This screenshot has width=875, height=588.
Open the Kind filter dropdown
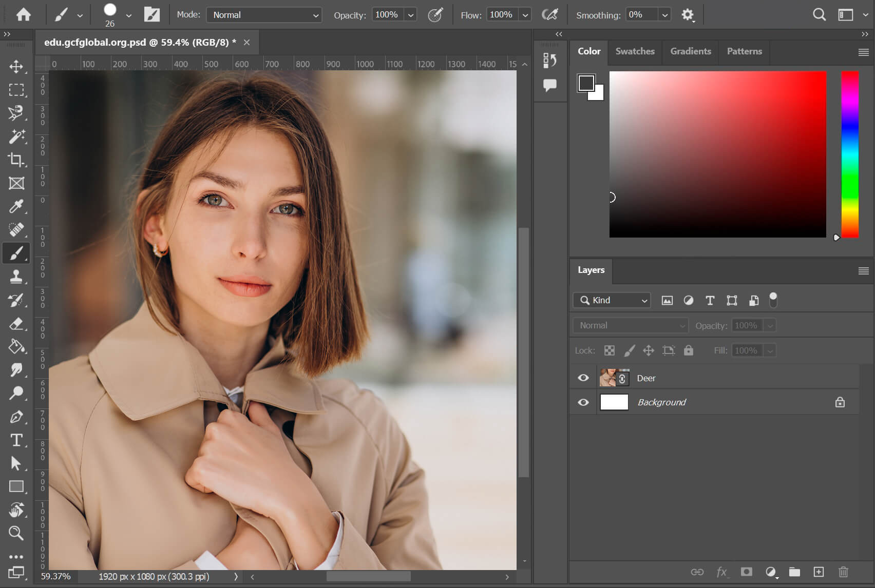(611, 300)
